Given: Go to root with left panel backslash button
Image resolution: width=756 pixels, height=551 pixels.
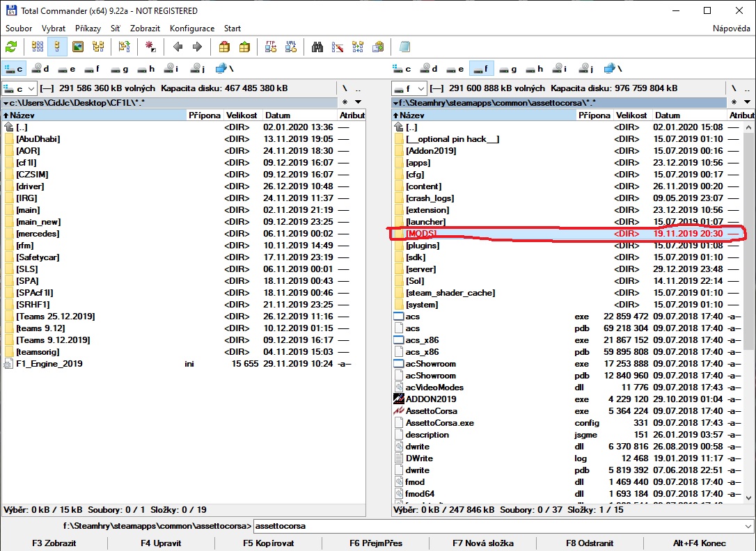Looking at the screenshot, I should (x=345, y=88).
